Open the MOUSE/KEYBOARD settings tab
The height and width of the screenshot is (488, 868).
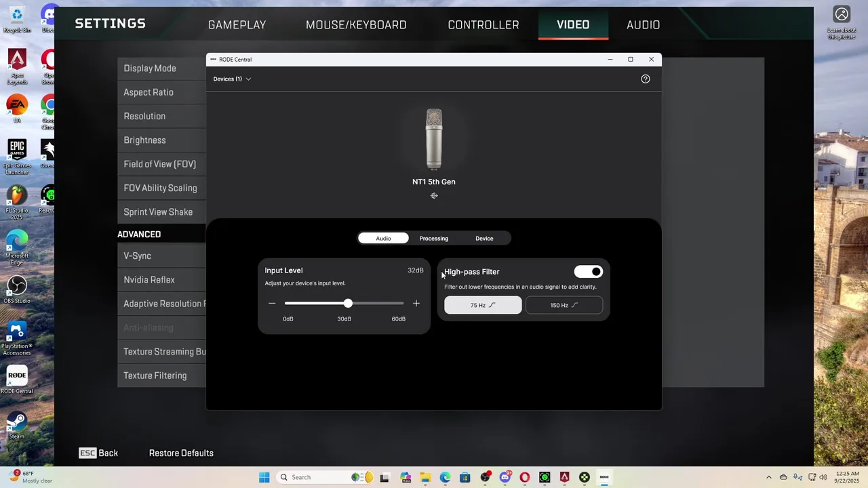coord(356,24)
